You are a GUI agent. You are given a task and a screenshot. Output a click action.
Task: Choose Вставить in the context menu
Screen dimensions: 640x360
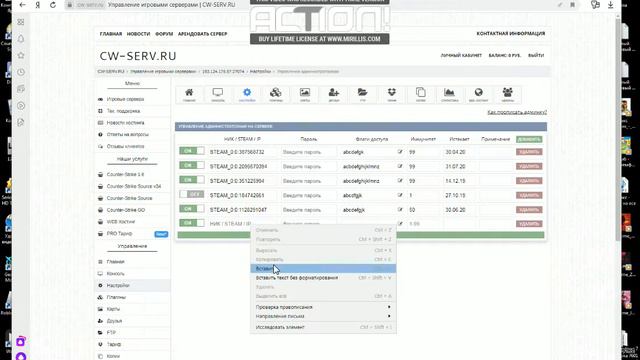[x=323, y=269]
